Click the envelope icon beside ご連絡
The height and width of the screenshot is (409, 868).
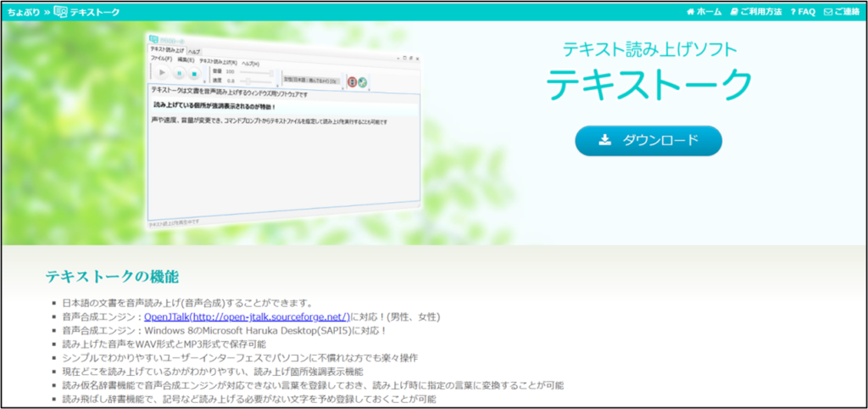[827, 12]
